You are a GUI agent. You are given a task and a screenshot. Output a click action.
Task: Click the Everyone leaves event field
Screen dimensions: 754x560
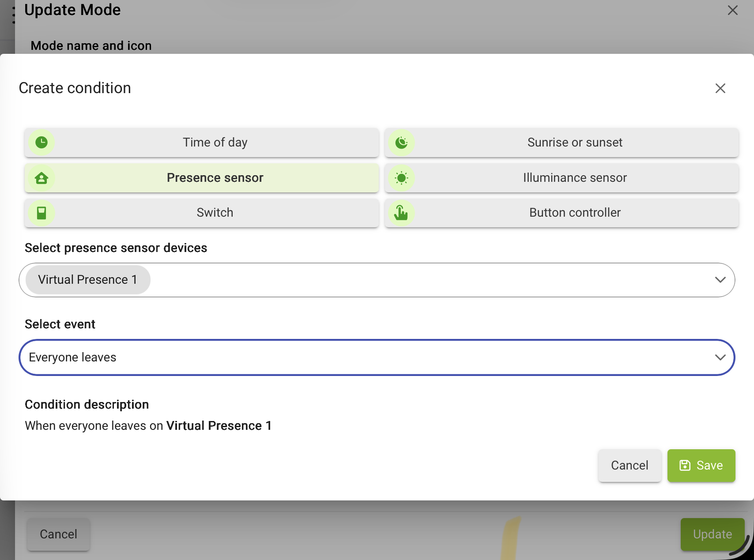tap(377, 357)
